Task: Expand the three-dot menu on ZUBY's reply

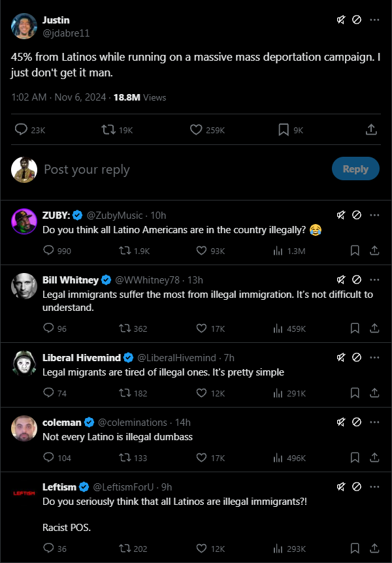Action: coord(374,215)
